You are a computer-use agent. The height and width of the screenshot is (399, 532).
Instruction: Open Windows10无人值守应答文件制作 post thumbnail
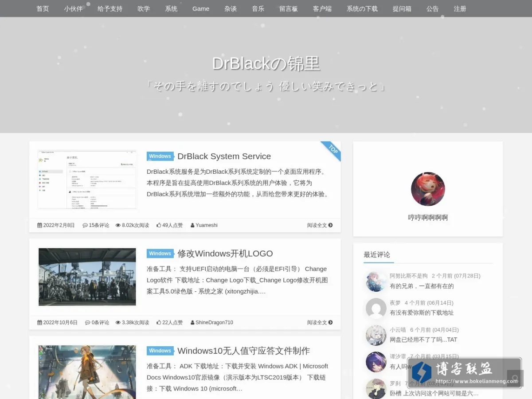(87, 372)
